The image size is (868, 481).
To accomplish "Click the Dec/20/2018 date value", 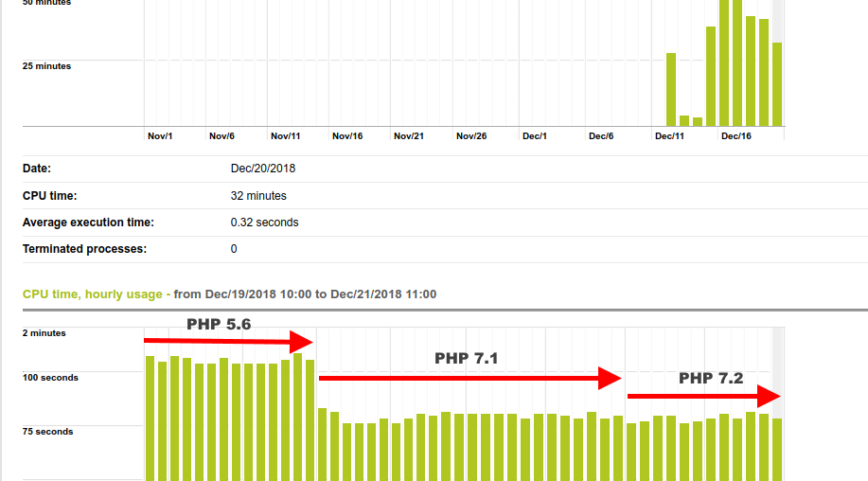I will pos(263,169).
